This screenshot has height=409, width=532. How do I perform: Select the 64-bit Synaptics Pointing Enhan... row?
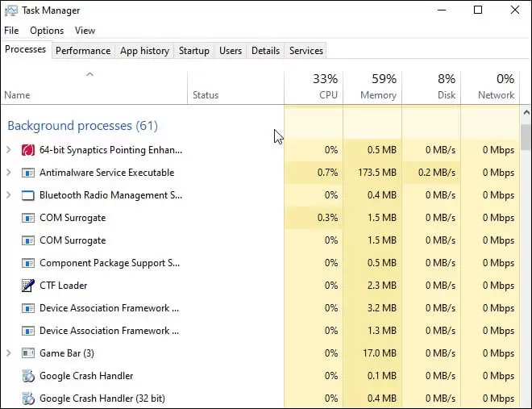click(x=260, y=150)
